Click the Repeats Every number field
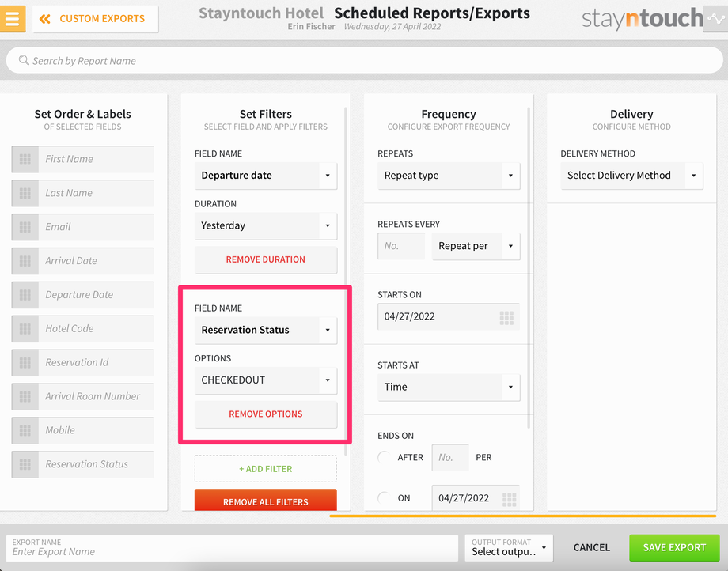Screen dimensions: 728x571 [401, 246]
